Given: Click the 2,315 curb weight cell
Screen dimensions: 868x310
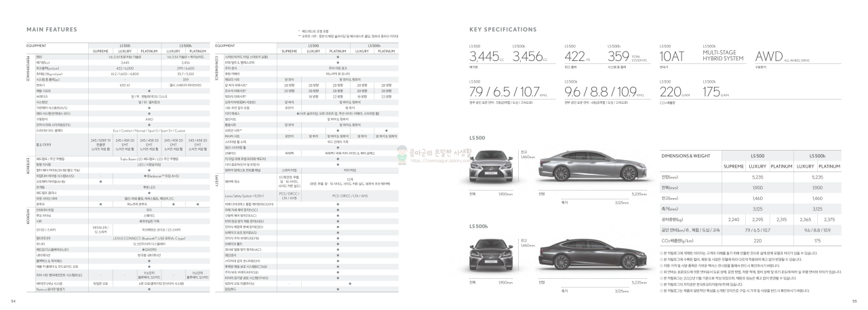Looking at the screenshot, I should tap(781, 219).
